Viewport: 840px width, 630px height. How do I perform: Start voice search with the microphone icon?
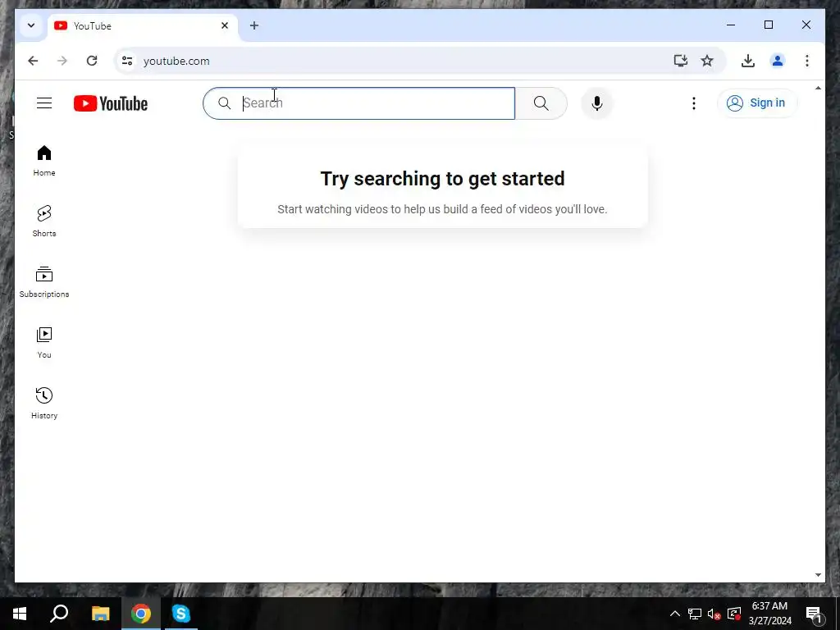[597, 103]
